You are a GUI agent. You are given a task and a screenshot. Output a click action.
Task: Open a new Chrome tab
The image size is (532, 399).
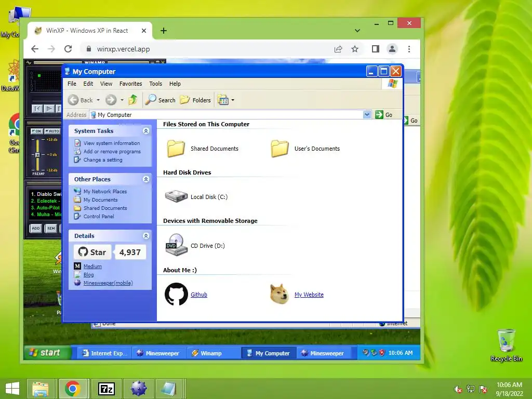point(164,31)
